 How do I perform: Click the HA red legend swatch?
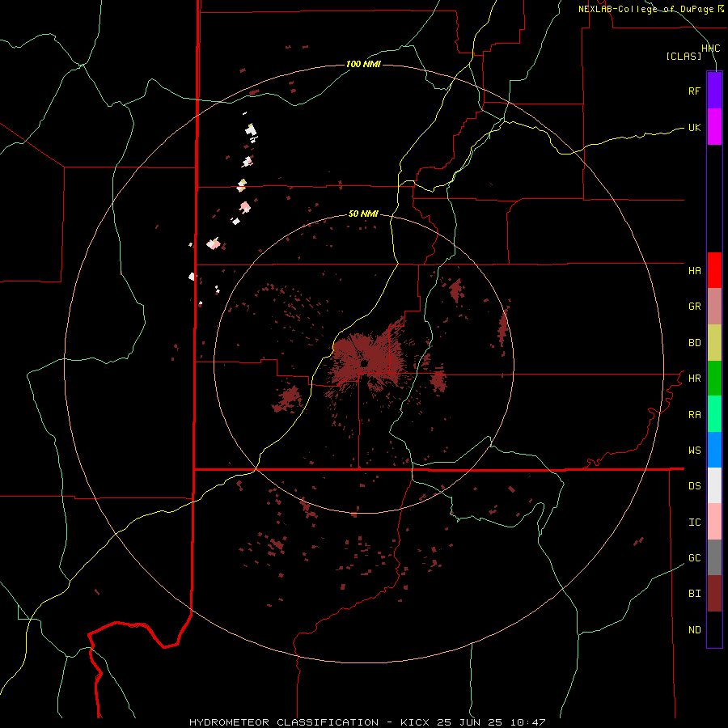pyautogui.click(x=714, y=270)
